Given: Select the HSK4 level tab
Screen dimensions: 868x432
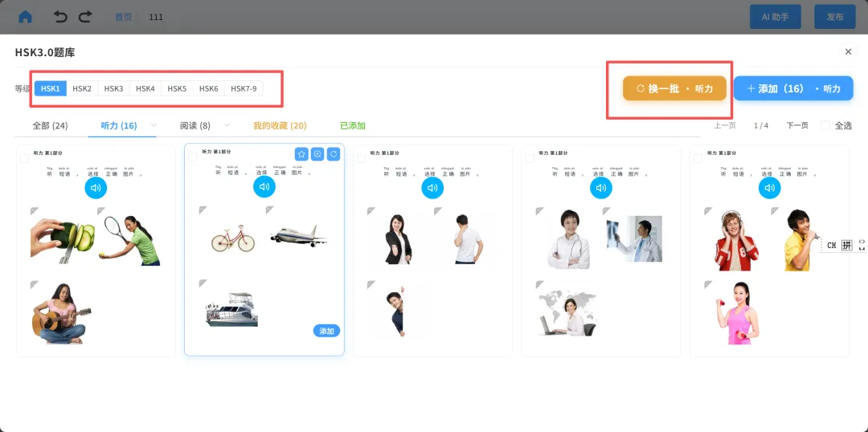Looking at the screenshot, I should (145, 88).
